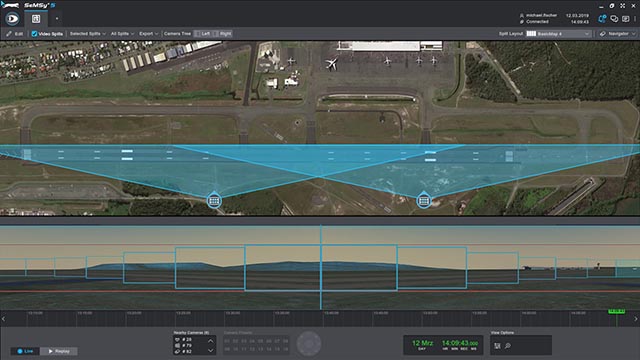Open the monitor panel icon beside chat
This screenshot has height=360, width=640.
(626, 19)
